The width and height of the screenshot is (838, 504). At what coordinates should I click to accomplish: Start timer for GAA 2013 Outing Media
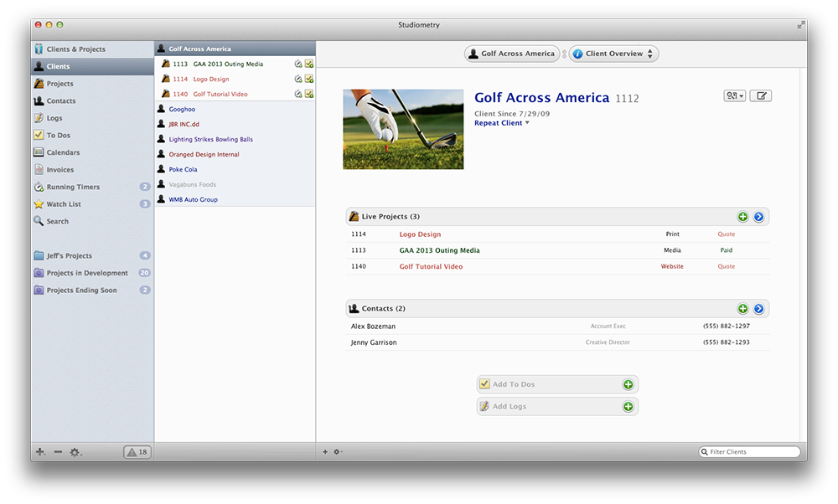(298, 64)
